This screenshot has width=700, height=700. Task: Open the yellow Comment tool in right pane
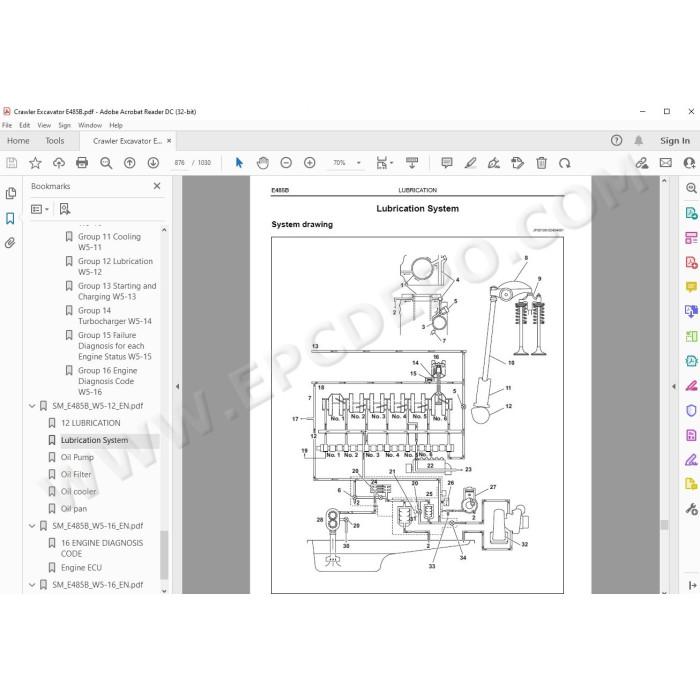691,287
